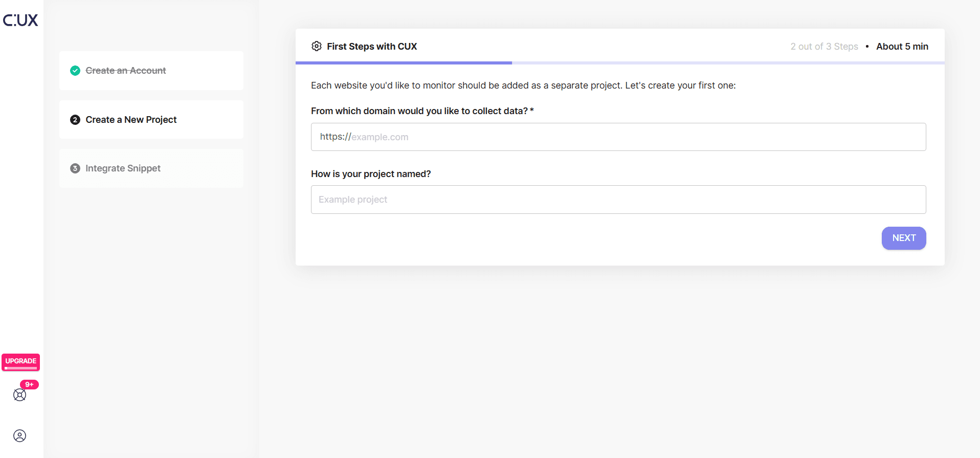The image size is (980, 458).
Task: Click 'How is your project named?' label
Action: (371, 174)
